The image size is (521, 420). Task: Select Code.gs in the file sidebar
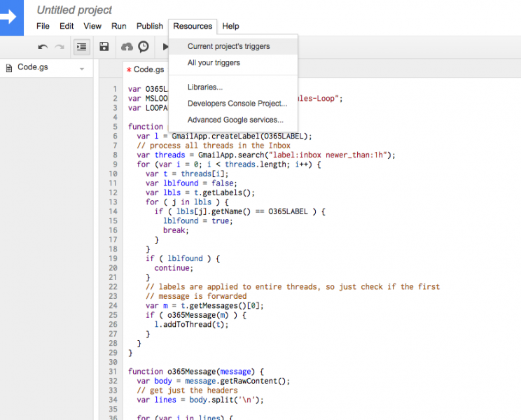click(x=31, y=68)
